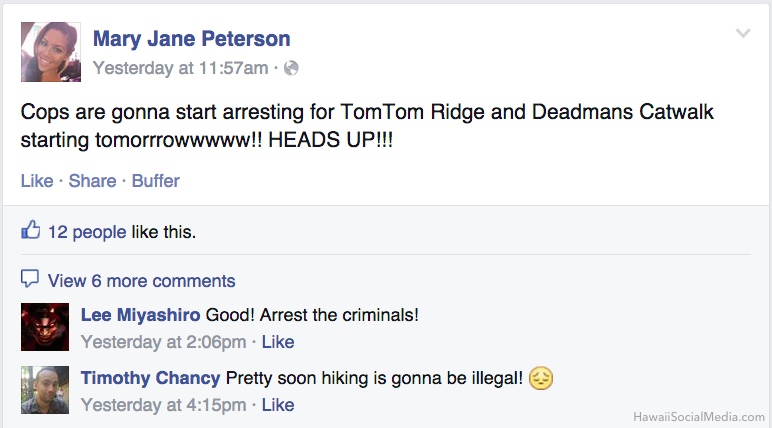
Task: Click the globe public privacy icon
Action: pyautogui.click(x=291, y=68)
